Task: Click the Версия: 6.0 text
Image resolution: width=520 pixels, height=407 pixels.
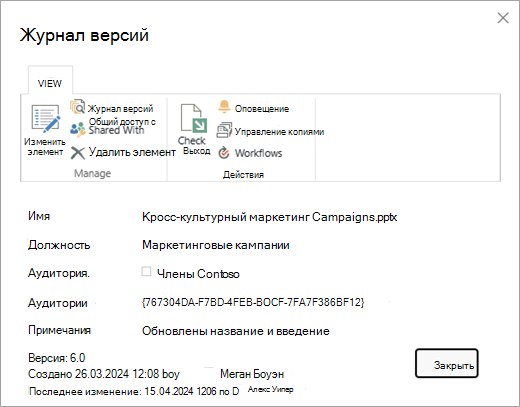Action: 57,358
